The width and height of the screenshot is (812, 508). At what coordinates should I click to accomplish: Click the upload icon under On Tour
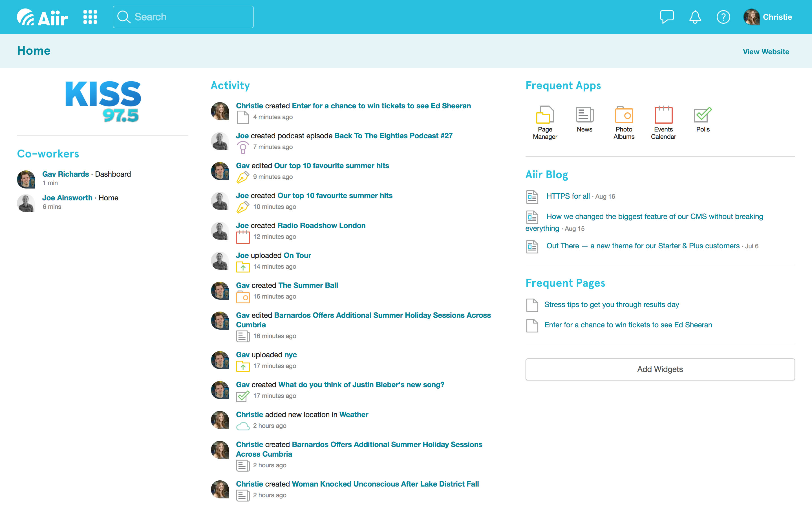243,267
